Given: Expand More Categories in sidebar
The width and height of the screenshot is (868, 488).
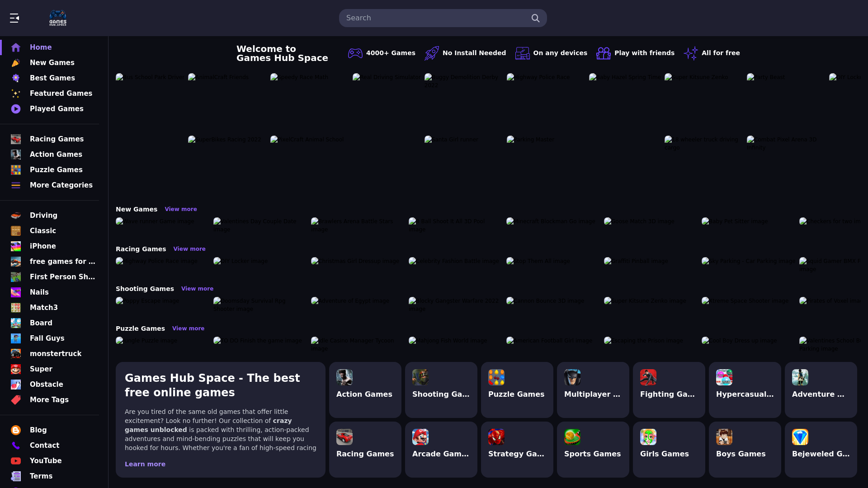Looking at the screenshot, I should click(x=50, y=185).
